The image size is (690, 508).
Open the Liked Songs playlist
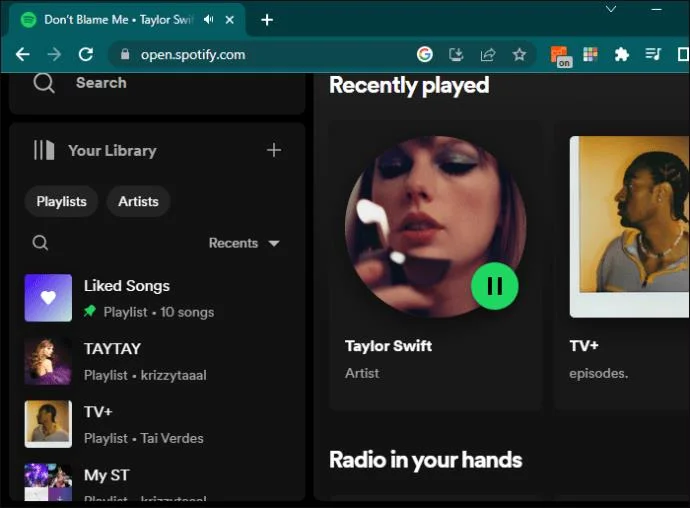point(127,286)
